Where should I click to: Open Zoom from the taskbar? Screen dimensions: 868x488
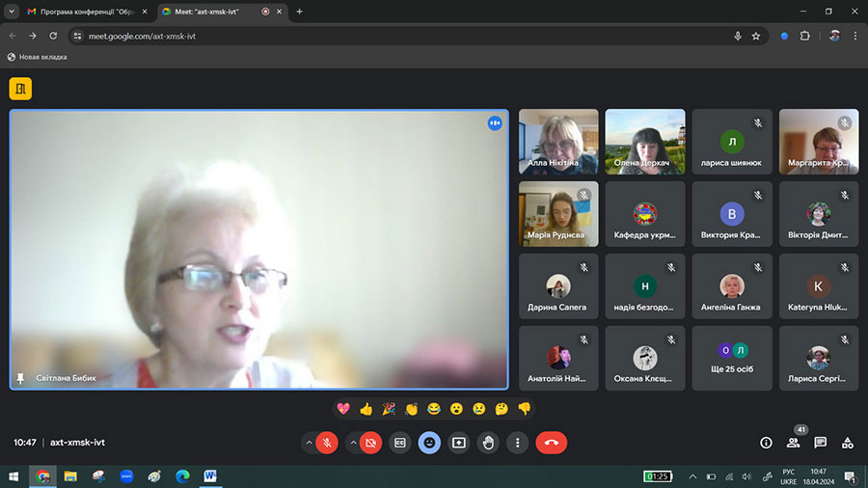tap(126, 476)
